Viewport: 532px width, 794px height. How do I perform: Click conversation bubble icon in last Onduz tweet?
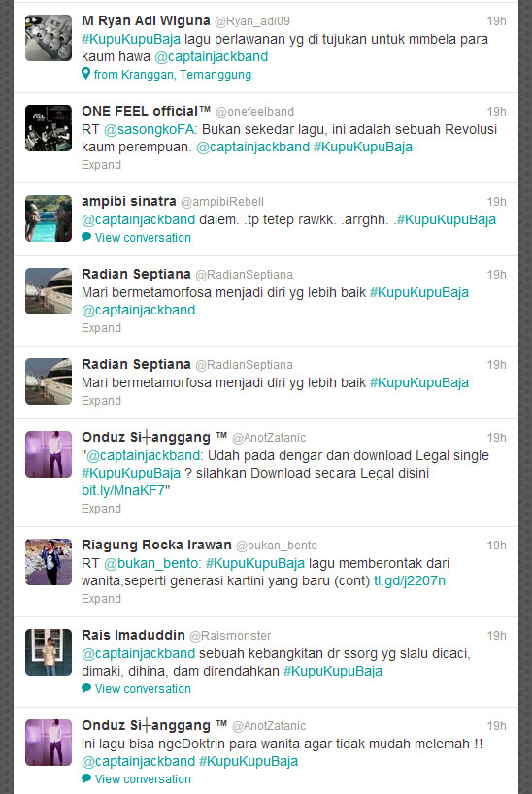[x=86, y=778]
